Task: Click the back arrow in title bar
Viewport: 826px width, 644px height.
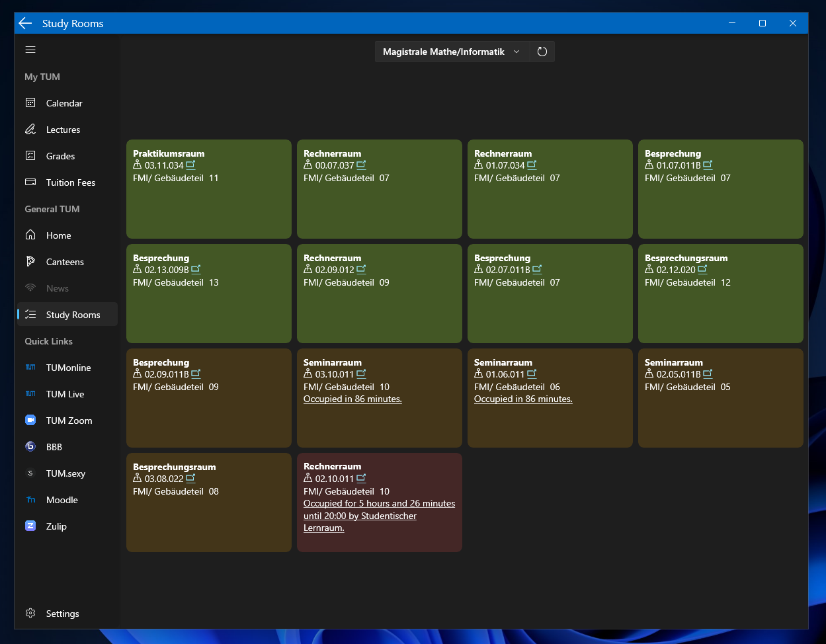Action: [x=25, y=23]
